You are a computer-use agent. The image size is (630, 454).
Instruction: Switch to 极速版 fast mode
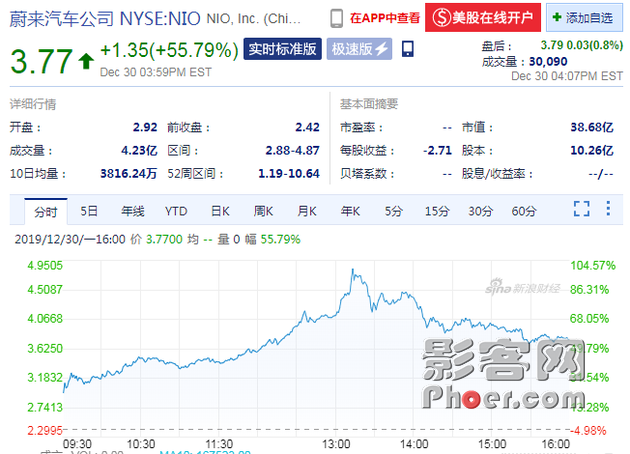[x=359, y=49]
